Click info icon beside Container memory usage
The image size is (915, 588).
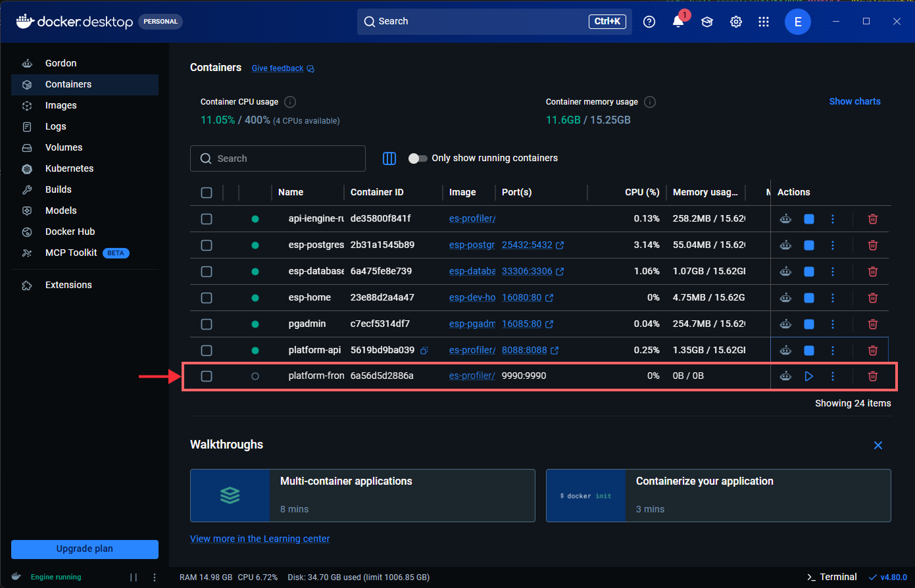coord(650,102)
